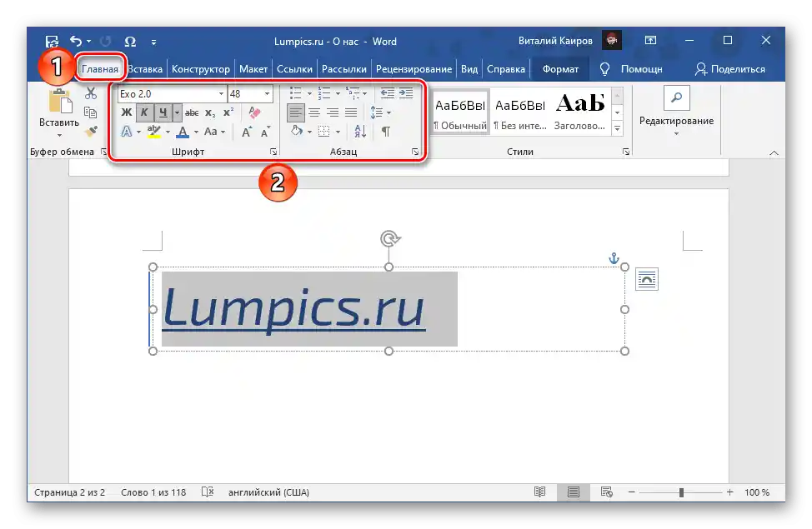812x529 pixels.
Task: Open underline style dropdown arrow
Action: click(177, 112)
